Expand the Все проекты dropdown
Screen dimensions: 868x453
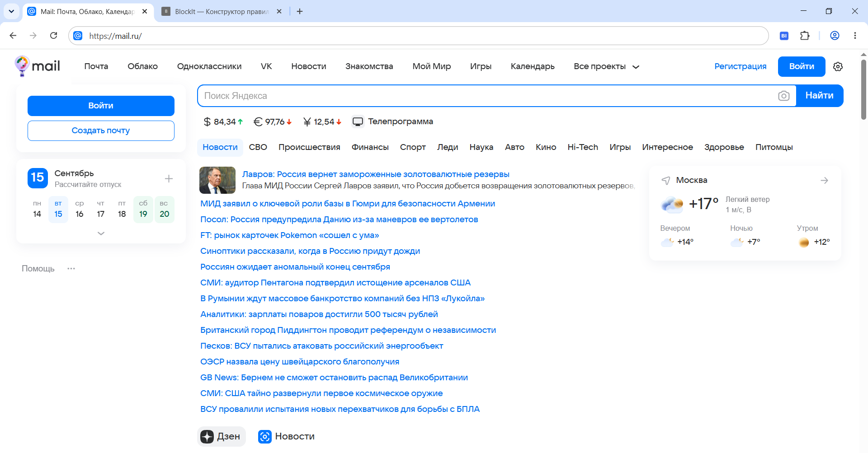pos(606,66)
